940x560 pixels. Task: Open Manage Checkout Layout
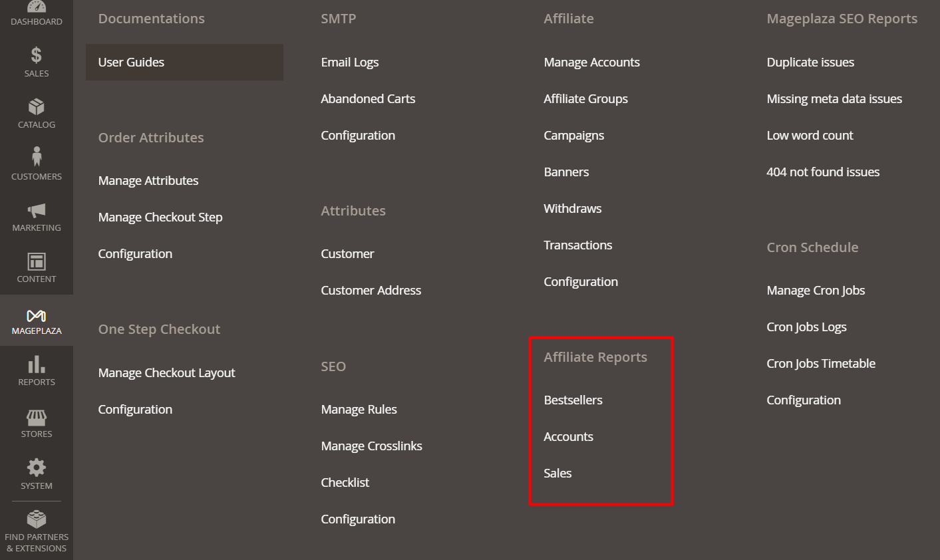click(x=166, y=373)
